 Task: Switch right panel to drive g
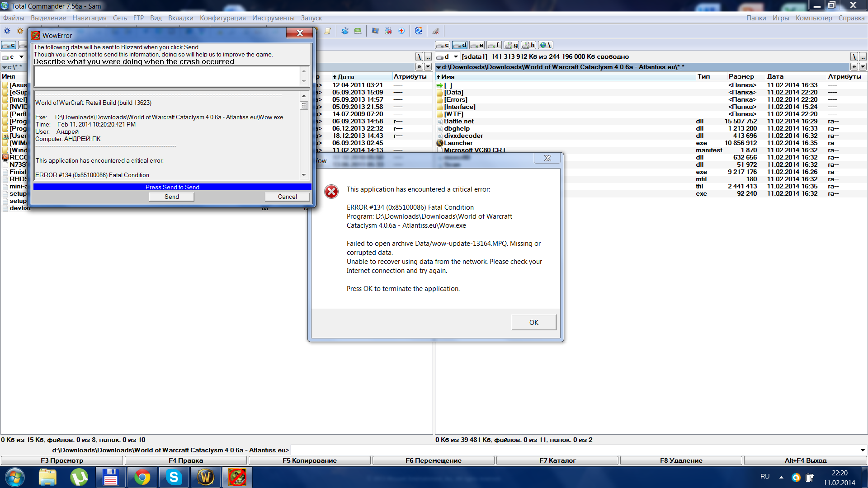(x=511, y=45)
